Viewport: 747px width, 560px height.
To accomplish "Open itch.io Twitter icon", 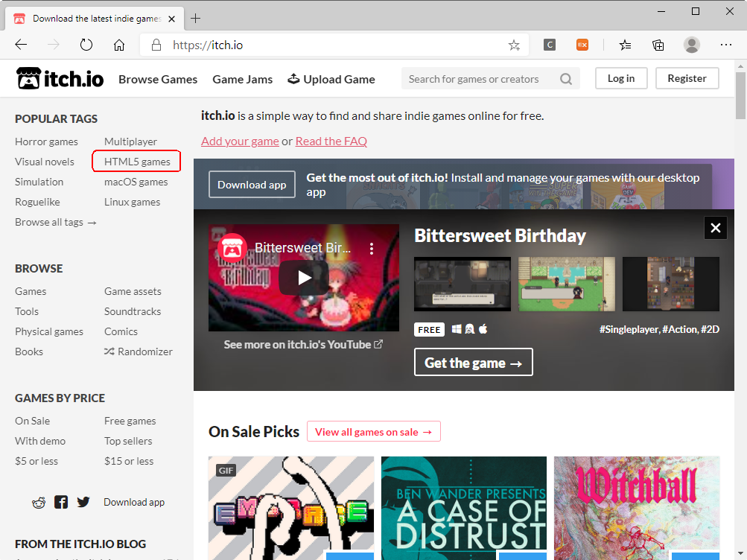I will [83, 502].
